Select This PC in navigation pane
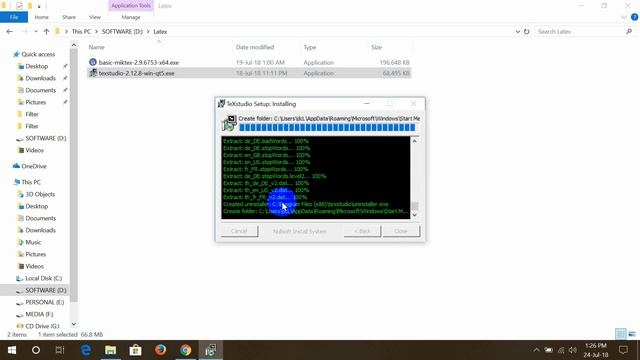 coord(30,182)
